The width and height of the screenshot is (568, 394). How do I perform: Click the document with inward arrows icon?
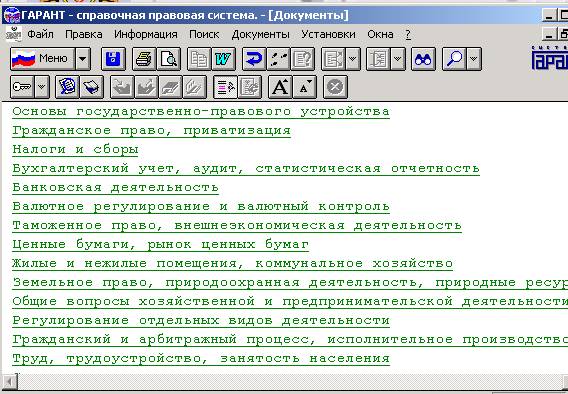pyautogui.click(x=378, y=59)
